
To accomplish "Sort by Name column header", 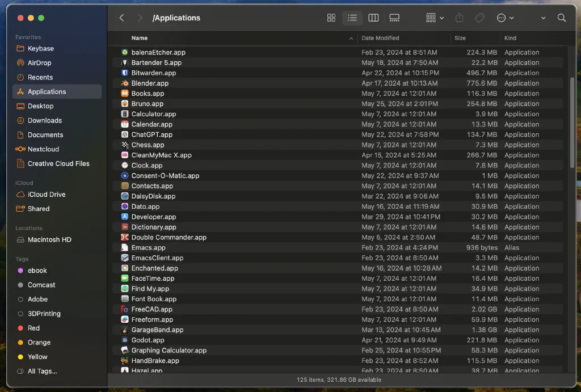I will (140, 38).
